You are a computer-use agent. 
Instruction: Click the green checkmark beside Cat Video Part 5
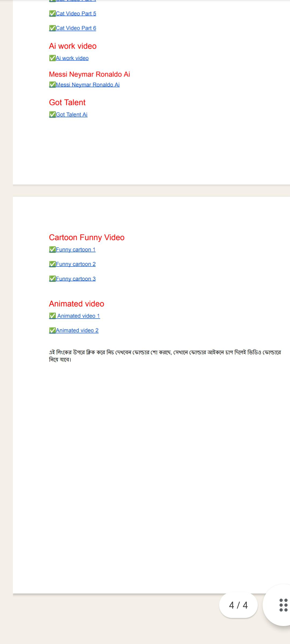click(52, 13)
